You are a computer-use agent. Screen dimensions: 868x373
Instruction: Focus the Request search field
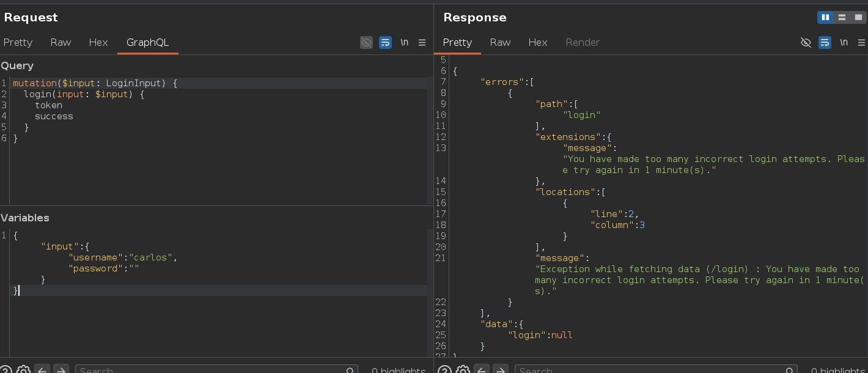pyautogui.click(x=216, y=370)
